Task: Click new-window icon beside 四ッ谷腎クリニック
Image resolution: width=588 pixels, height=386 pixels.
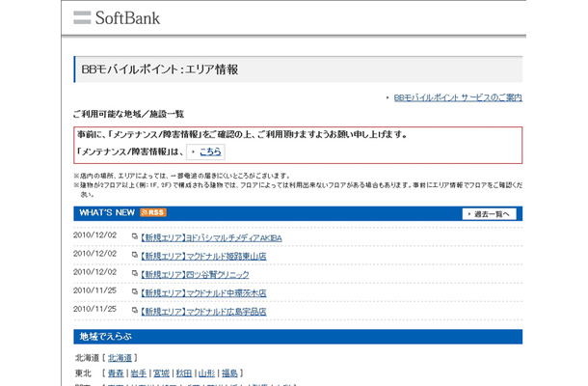Action: click(135, 273)
